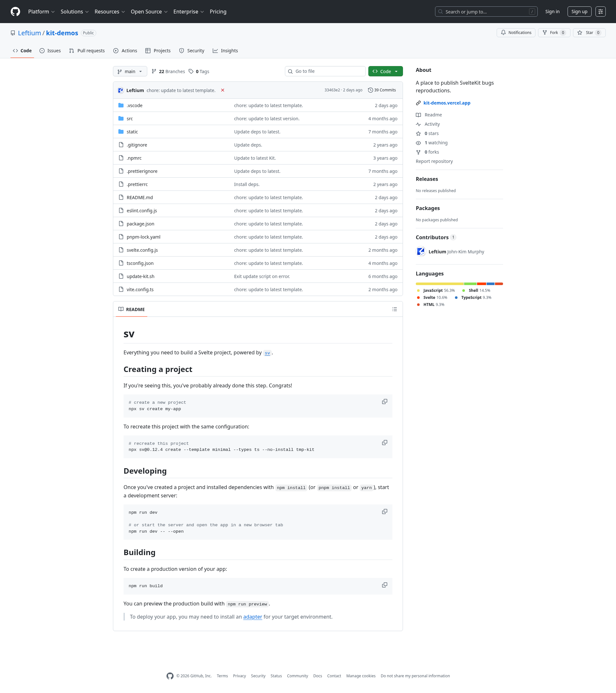Switch to the Security tab

pyautogui.click(x=192, y=51)
